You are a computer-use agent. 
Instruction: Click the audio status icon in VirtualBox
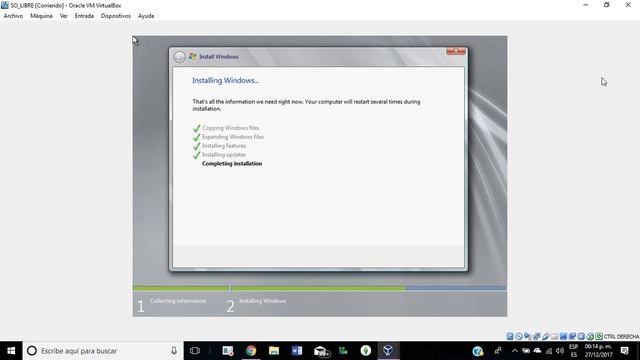(x=528, y=336)
